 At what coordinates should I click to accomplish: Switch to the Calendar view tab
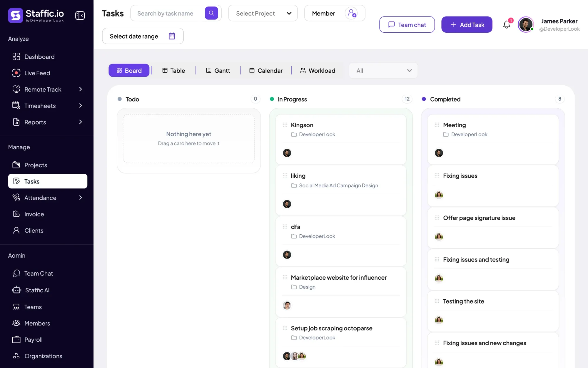[x=266, y=70]
